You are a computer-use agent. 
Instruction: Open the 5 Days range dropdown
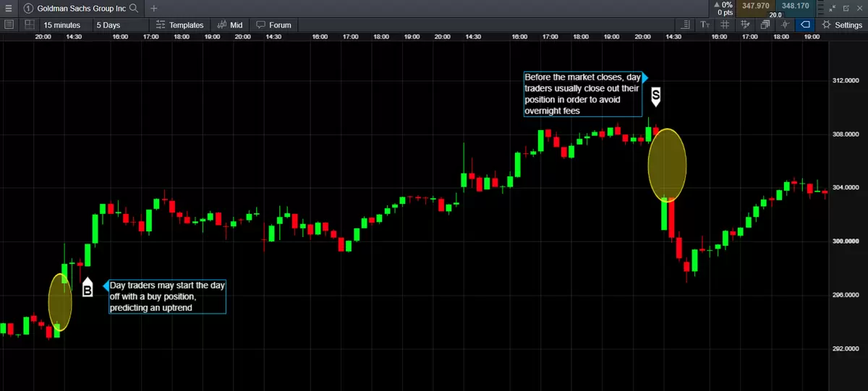click(x=109, y=25)
